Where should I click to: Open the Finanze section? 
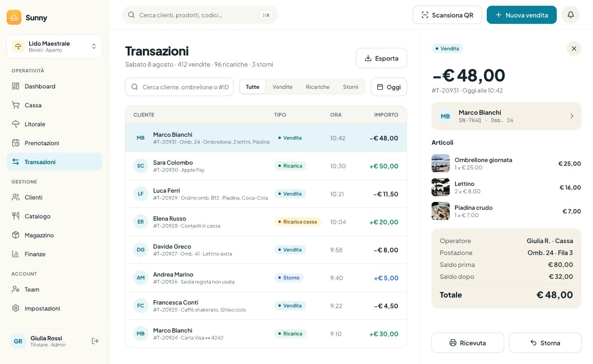coord(54,254)
